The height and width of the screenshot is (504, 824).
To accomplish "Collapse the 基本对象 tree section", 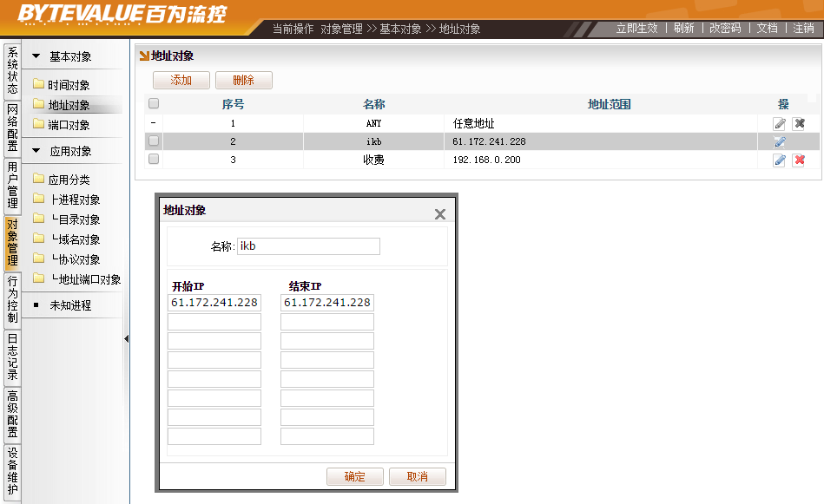I will point(36,57).
